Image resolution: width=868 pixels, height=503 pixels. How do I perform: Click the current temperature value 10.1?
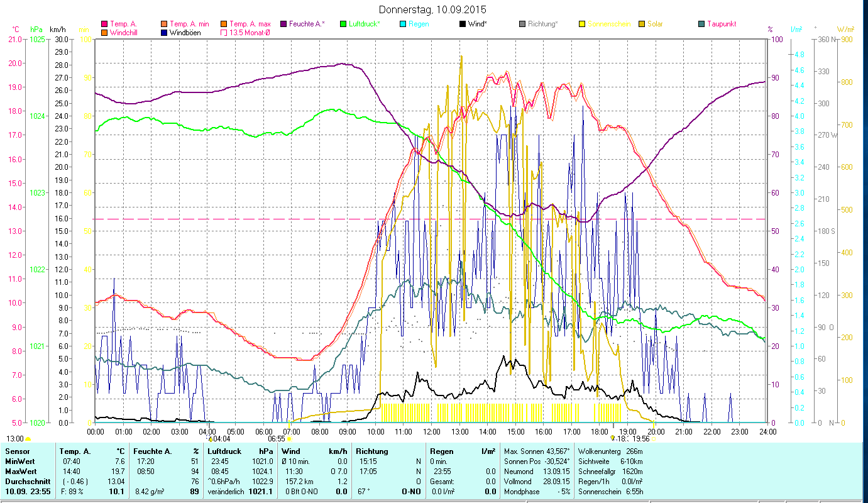[118, 492]
